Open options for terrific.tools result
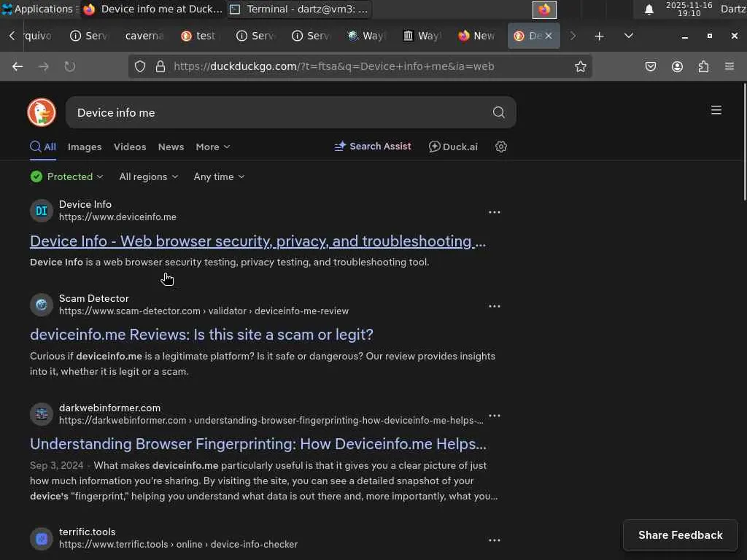This screenshot has width=747, height=560. [x=494, y=540]
